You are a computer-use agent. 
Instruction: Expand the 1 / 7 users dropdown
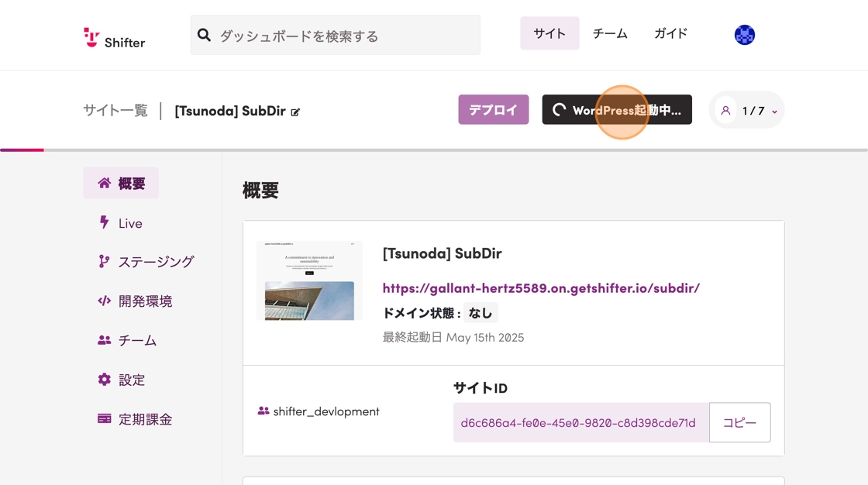[746, 110]
